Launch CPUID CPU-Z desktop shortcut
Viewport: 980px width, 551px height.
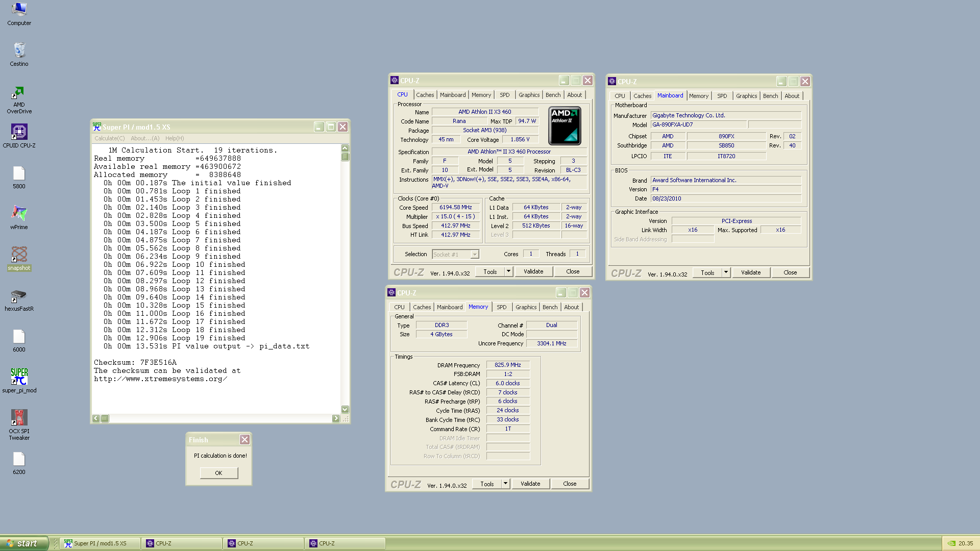click(19, 136)
